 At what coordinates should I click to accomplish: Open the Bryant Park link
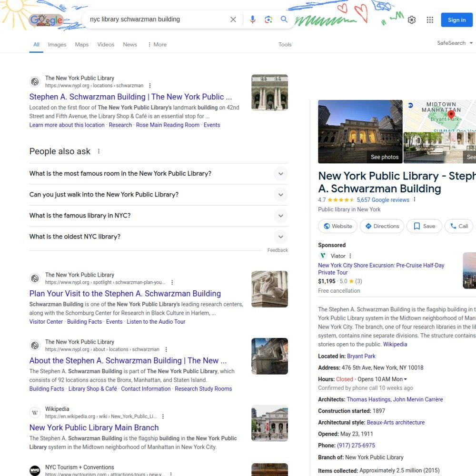point(361,356)
